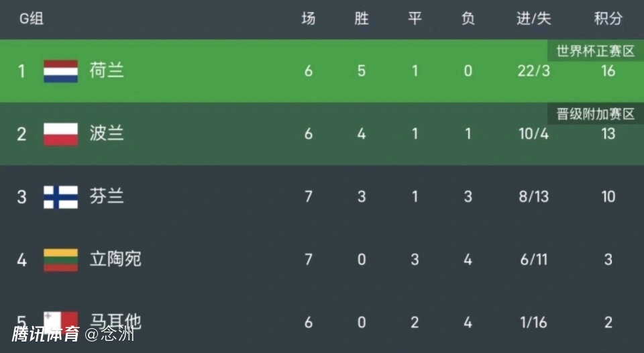
Task: Click the Netherlands flag icon
Action: [x=61, y=70]
